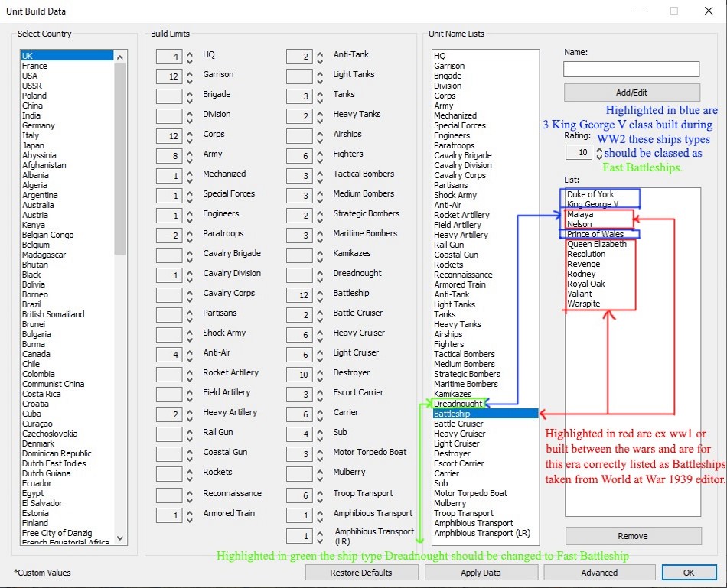The width and height of the screenshot is (727, 588).
Task: Click the Destroyer build limit stepper
Action: 320,375
